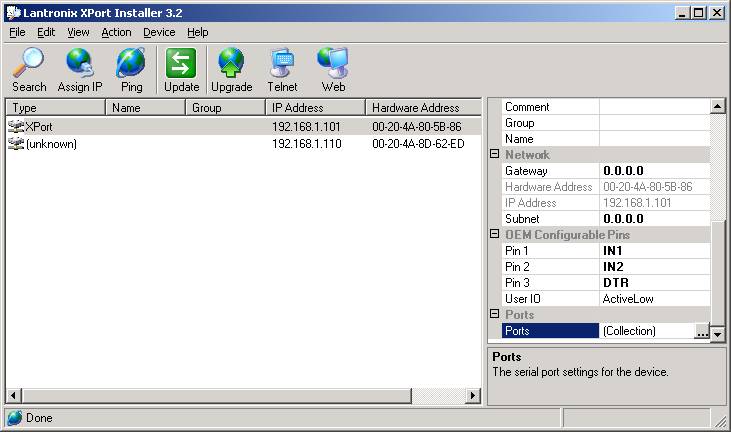Open Telnet session via toolbar icon
Viewport: 731px width, 432px height.
pyautogui.click(x=282, y=62)
